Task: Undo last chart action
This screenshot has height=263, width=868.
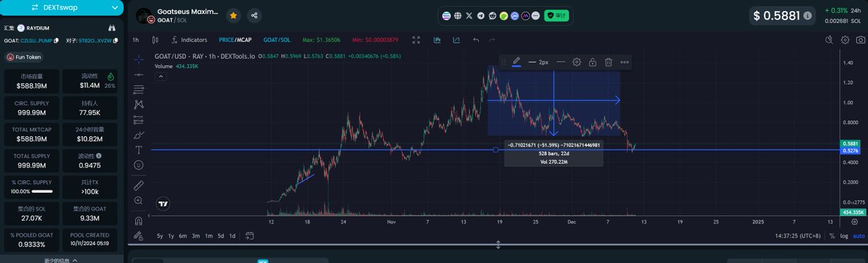Action: coord(475,40)
